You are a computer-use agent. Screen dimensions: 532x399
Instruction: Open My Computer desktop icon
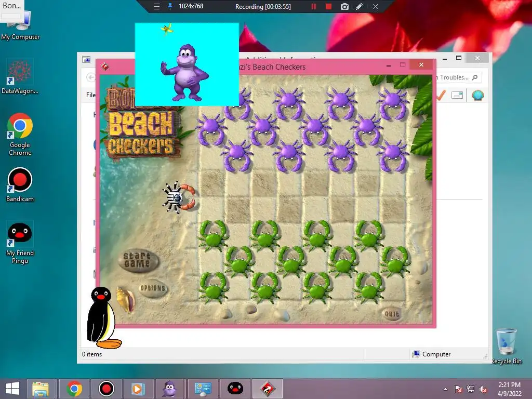pyautogui.click(x=20, y=26)
